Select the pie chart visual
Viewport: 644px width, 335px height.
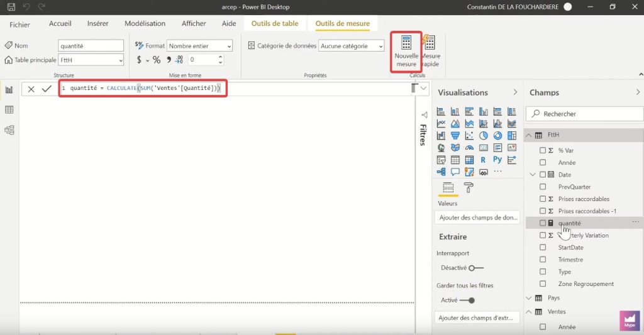pyautogui.click(x=484, y=136)
